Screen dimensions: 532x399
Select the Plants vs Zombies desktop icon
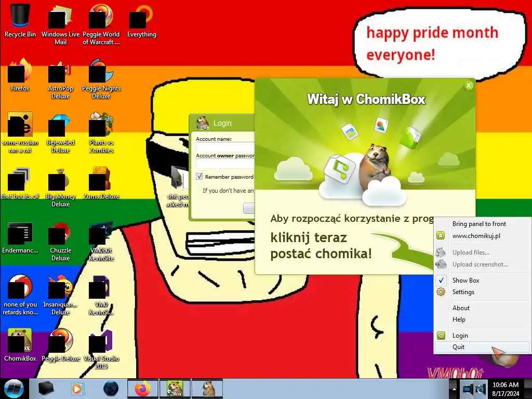coord(101,133)
